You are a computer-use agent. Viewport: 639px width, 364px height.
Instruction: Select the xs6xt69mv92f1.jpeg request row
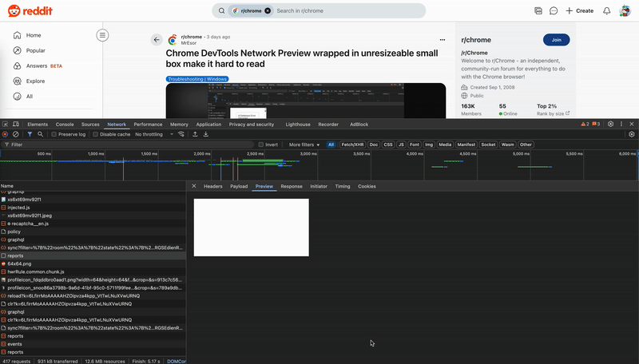click(93, 216)
